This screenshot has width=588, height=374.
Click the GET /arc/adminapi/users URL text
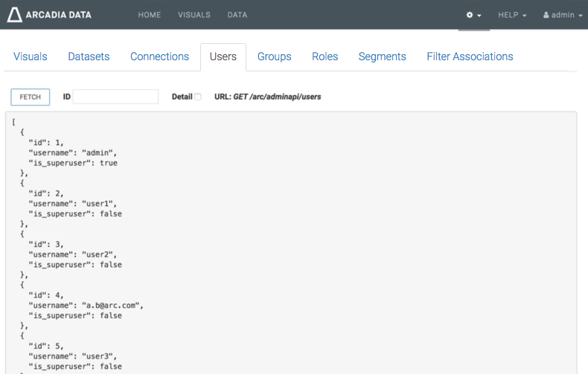coord(277,97)
